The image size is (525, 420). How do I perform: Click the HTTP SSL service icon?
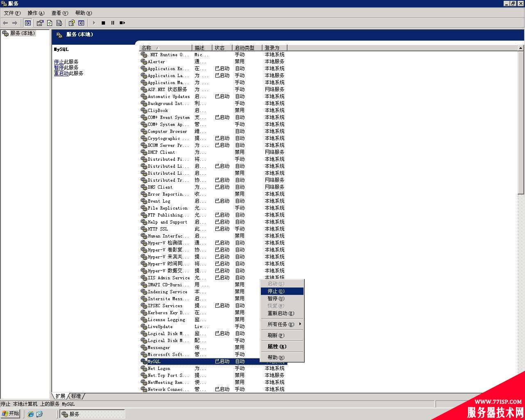click(144, 229)
